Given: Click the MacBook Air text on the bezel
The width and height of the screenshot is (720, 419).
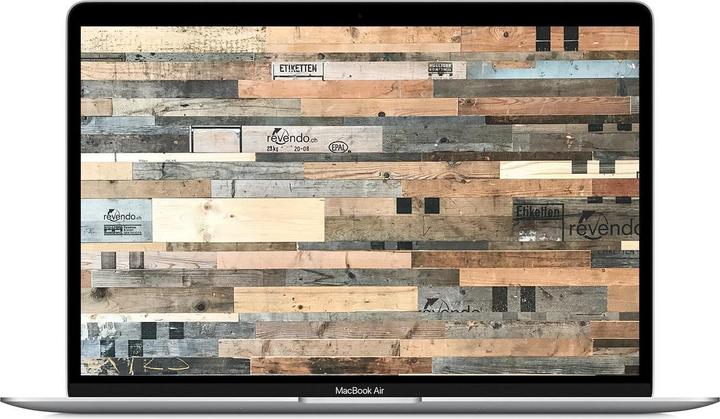Looking at the screenshot, I should coord(359,389).
